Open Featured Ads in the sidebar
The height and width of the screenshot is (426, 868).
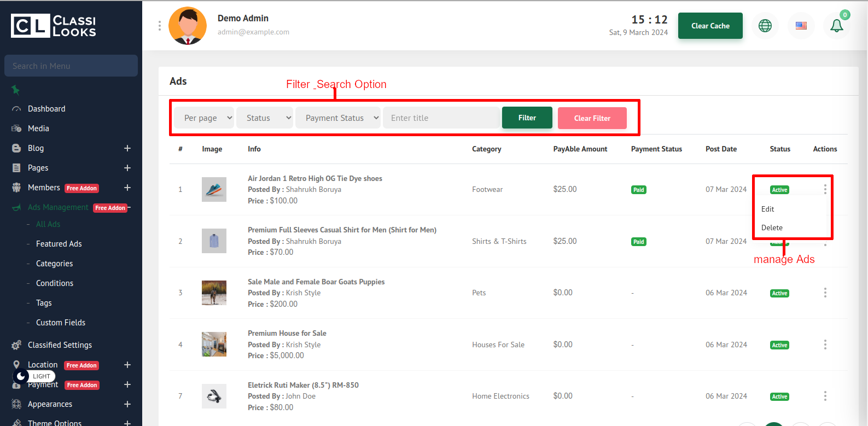click(59, 244)
